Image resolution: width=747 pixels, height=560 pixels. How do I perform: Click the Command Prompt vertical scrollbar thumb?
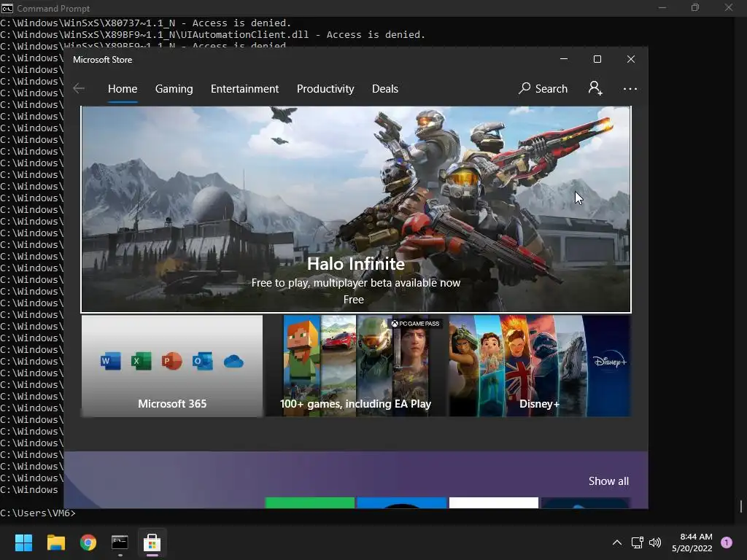click(740, 506)
